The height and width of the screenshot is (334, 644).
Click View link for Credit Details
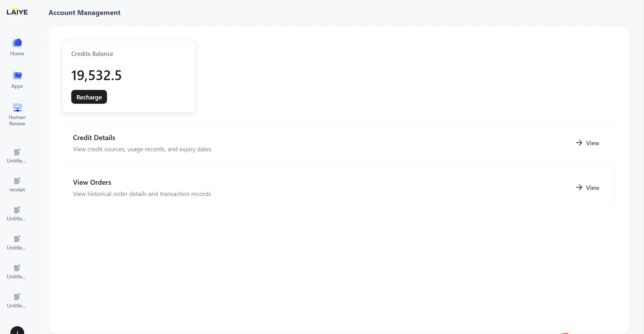592,143
